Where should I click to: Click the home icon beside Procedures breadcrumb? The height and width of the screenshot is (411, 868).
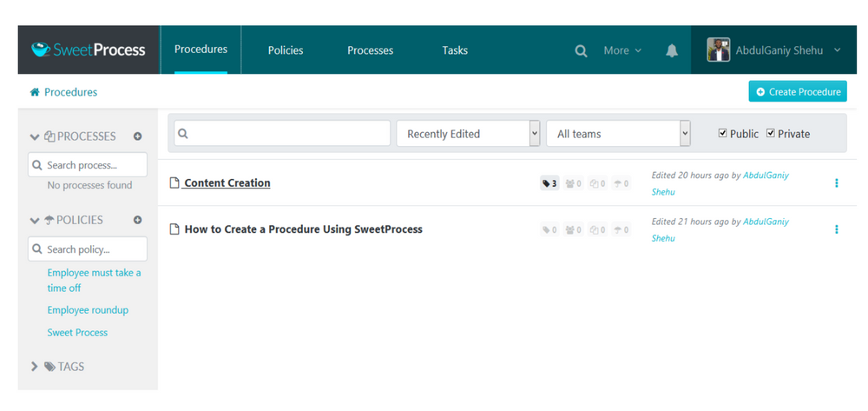[35, 92]
